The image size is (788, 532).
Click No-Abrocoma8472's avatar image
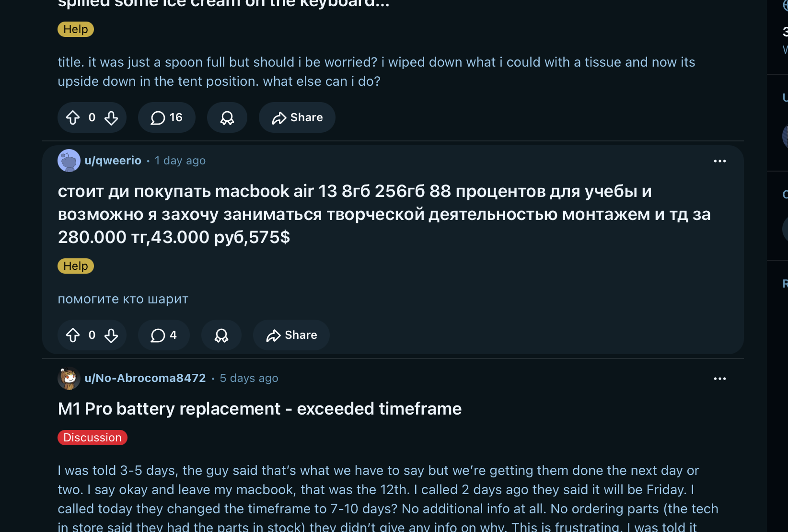click(x=69, y=378)
